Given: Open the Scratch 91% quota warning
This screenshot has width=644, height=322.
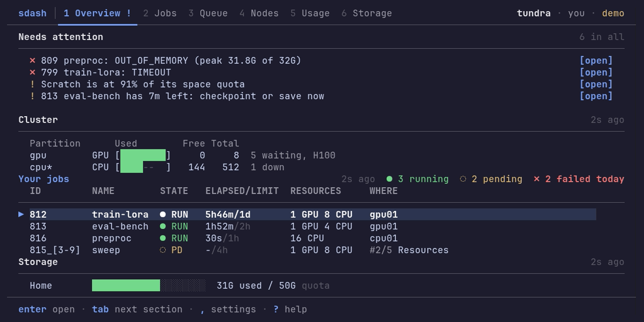Looking at the screenshot, I should (x=596, y=84).
